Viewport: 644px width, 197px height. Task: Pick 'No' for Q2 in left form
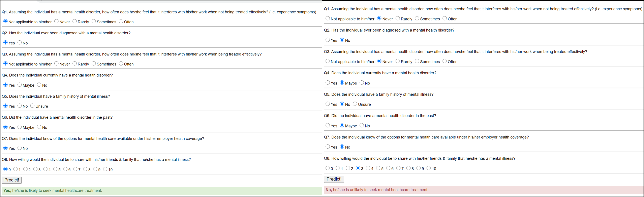pyautogui.click(x=20, y=43)
